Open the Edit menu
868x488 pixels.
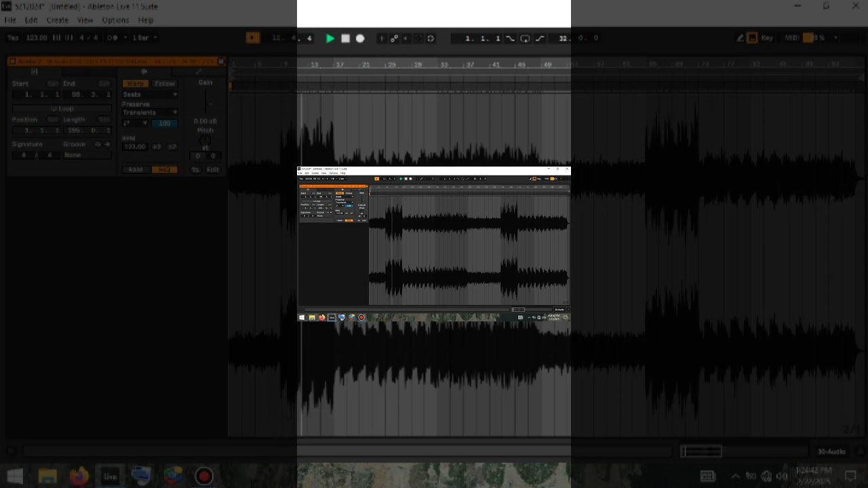(x=31, y=20)
